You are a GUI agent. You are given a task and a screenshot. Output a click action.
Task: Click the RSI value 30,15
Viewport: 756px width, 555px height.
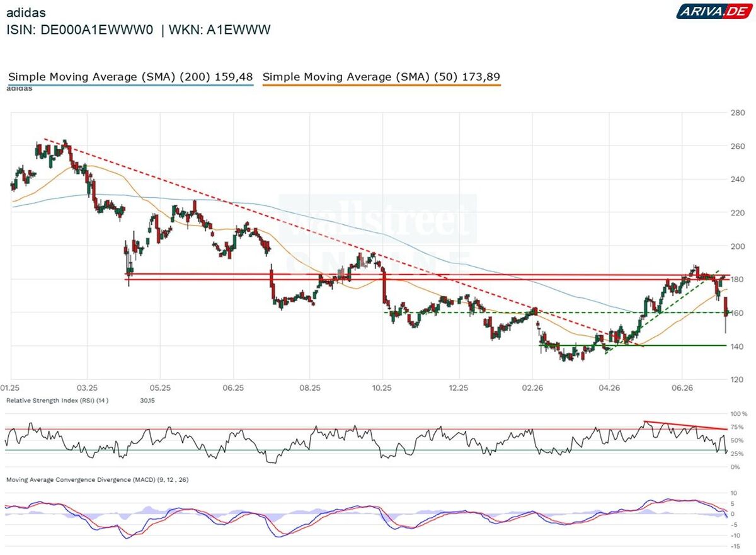point(146,400)
